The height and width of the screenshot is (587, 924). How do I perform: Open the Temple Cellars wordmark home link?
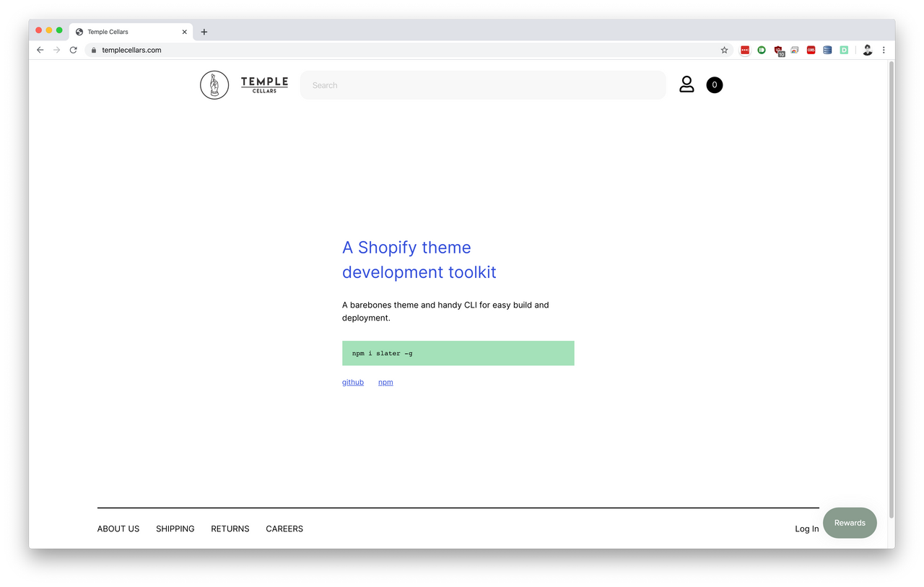(264, 85)
